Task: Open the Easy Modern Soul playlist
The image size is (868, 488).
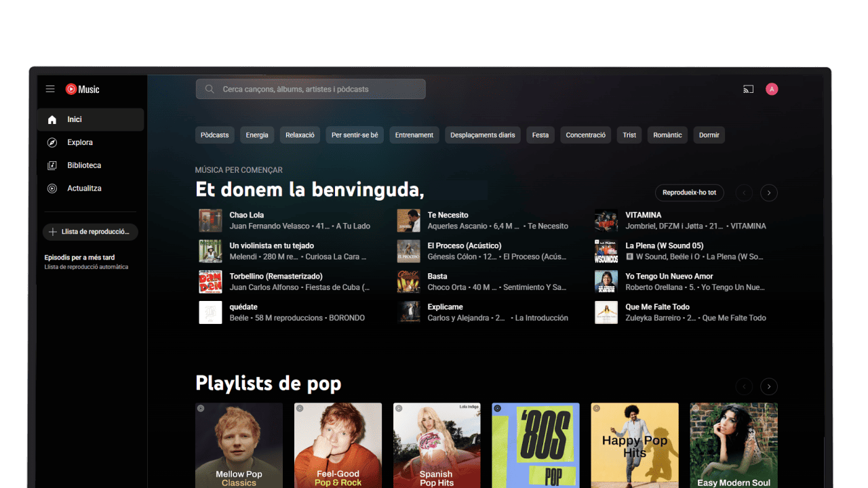Action: (x=734, y=445)
